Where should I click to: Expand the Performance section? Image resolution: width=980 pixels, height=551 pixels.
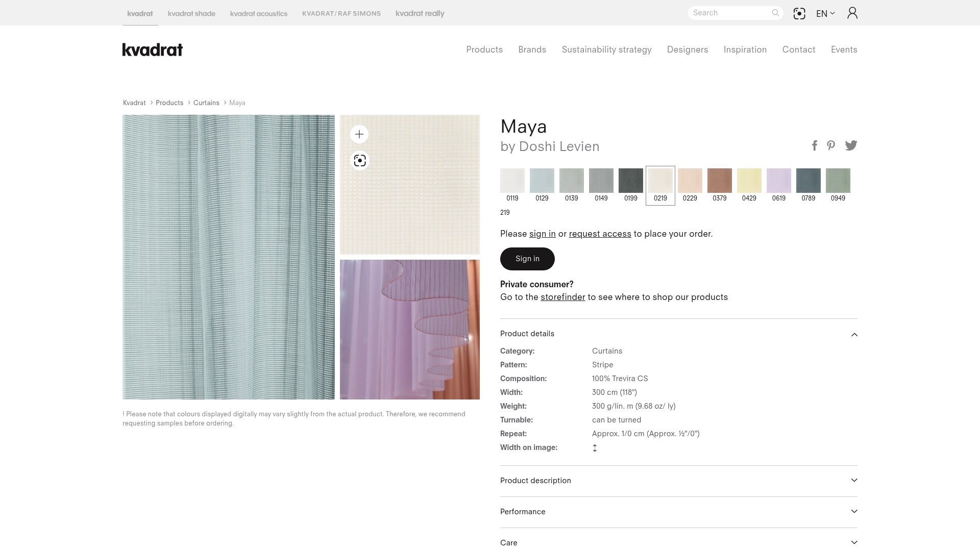tap(679, 512)
